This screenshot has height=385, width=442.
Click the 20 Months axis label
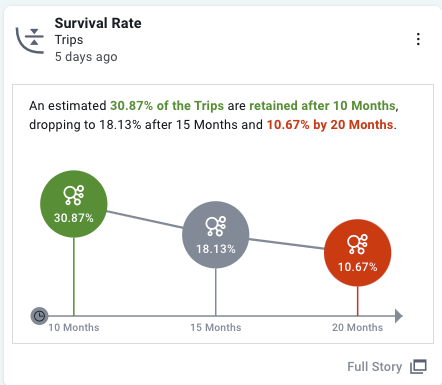pyautogui.click(x=357, y=328)
